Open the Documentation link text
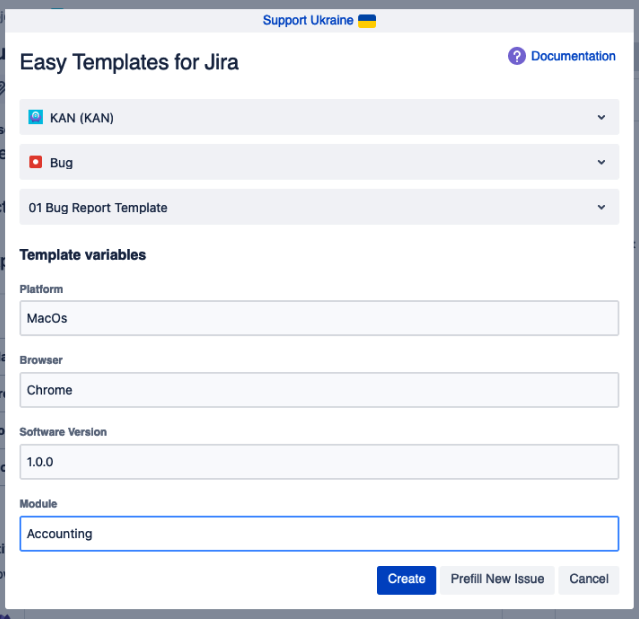Viewport: 639px width, 619px height. (573, 56)
